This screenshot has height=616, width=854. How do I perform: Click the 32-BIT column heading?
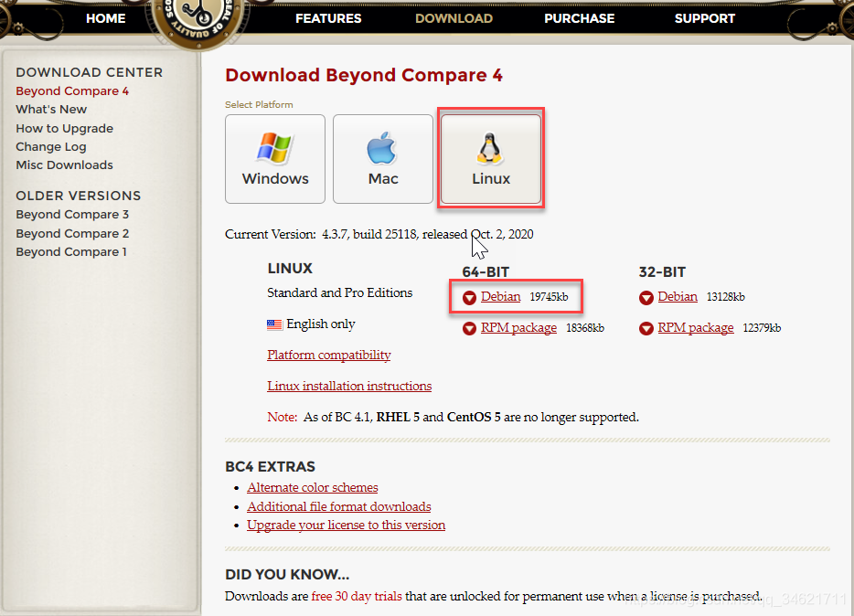pyautogui.click(x=662, y=272)
